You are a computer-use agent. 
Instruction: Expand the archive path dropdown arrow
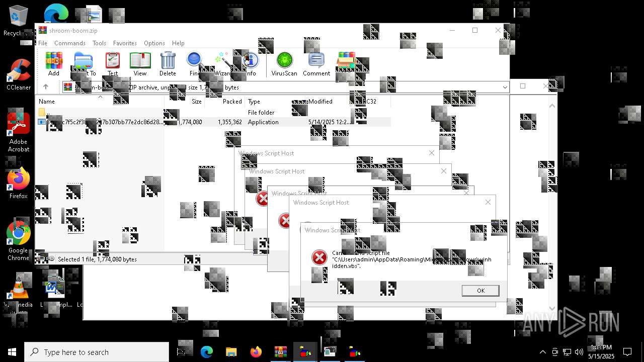(505, 87)
